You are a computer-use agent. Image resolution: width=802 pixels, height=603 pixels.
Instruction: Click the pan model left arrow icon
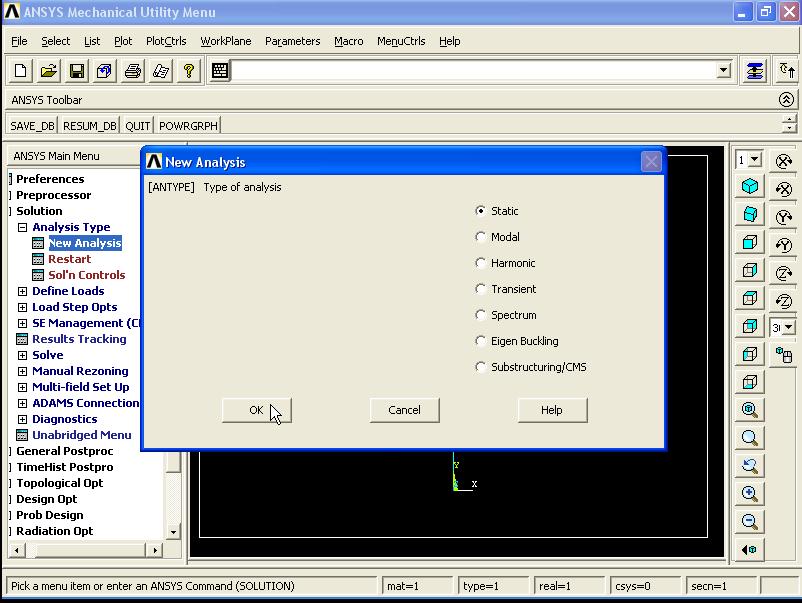point(750,550)
